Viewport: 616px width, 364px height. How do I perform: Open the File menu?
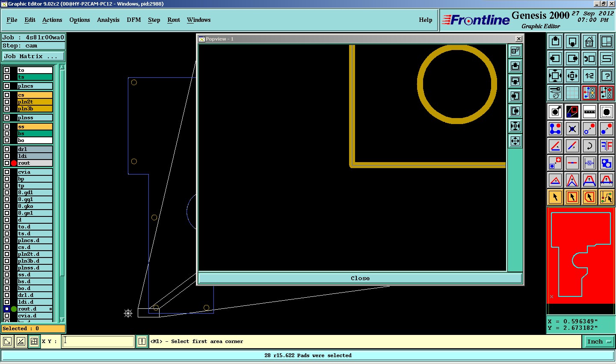(x=12, y=20)
